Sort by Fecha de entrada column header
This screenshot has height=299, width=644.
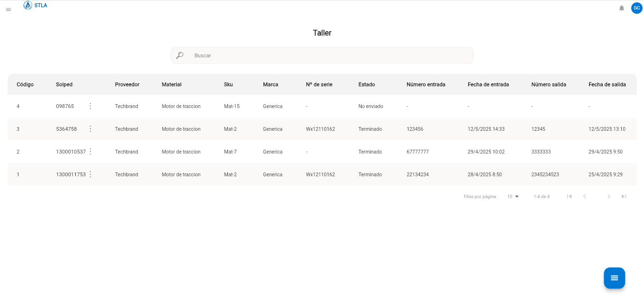pos(488,84)
